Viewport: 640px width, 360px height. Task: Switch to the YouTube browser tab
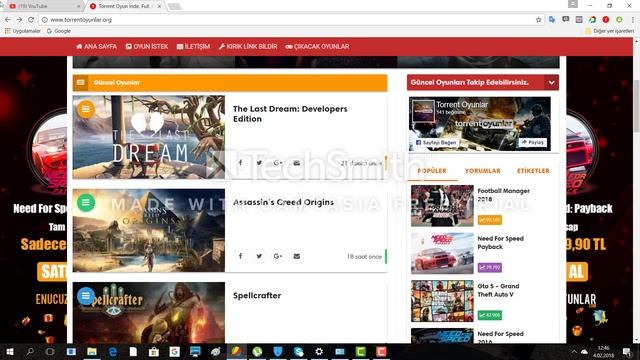click(43, 6)
